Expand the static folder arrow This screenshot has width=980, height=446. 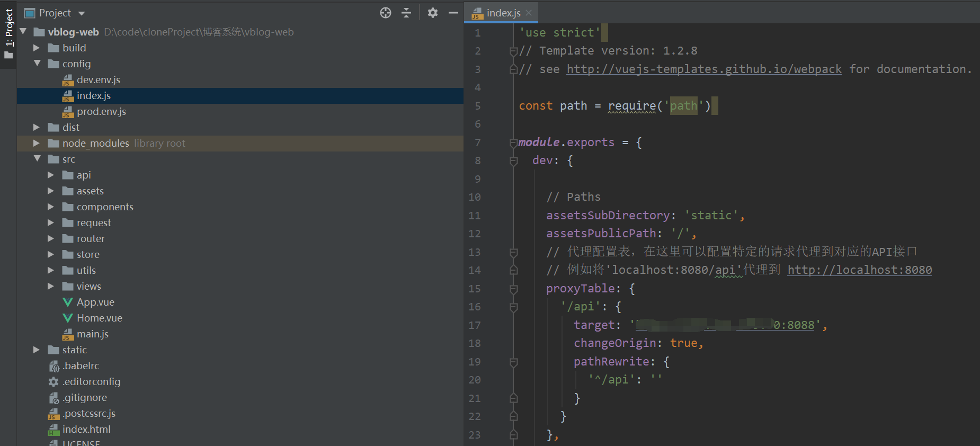37,350
